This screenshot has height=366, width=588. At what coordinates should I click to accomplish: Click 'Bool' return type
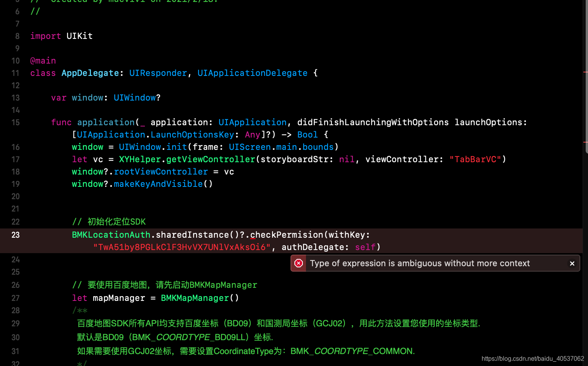pos(307,135)
